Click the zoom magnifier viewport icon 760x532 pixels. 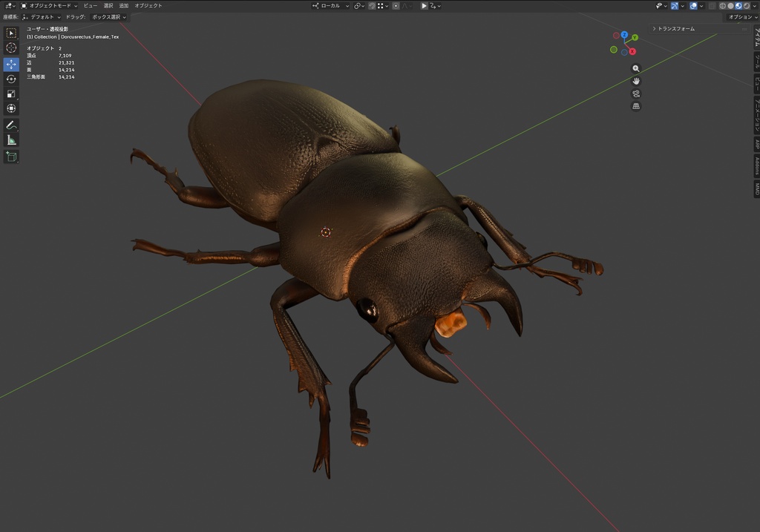636,68
